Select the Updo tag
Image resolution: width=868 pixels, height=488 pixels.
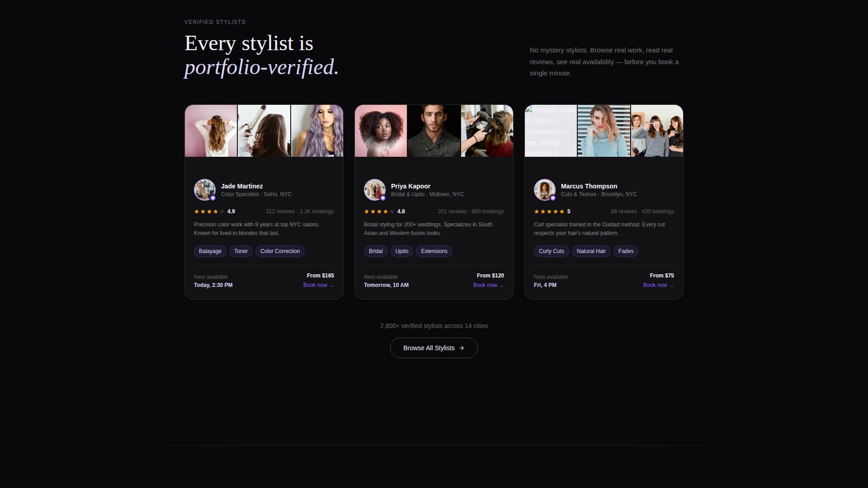(402, 251)
